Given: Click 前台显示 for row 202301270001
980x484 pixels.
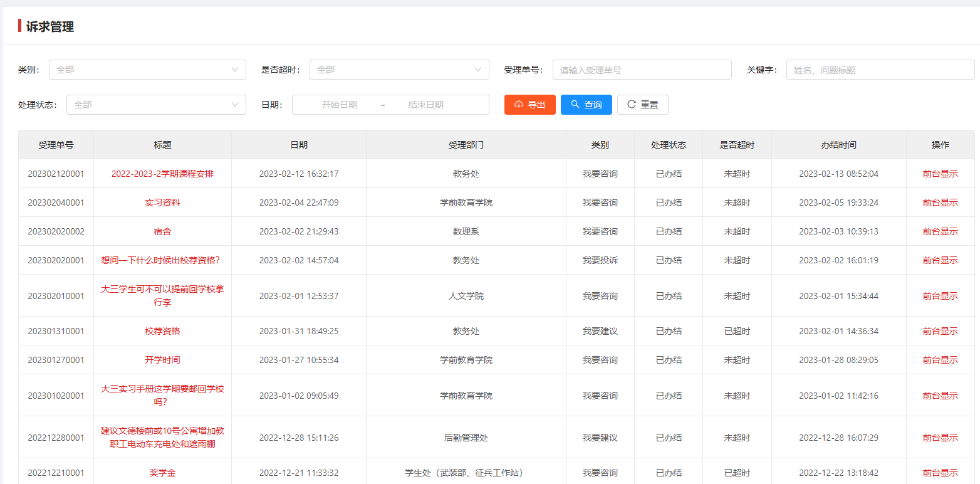Looking at the screenshot, I should pos(940,360).
